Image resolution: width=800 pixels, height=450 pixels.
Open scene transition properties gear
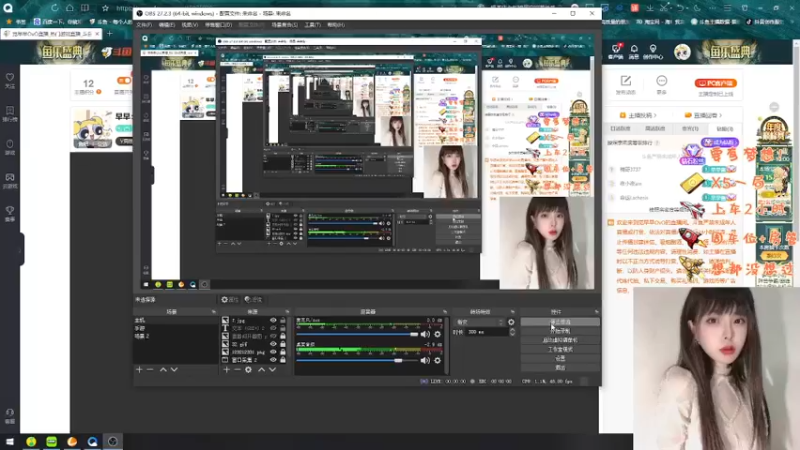pyautogui.click(x=511, y=322)
